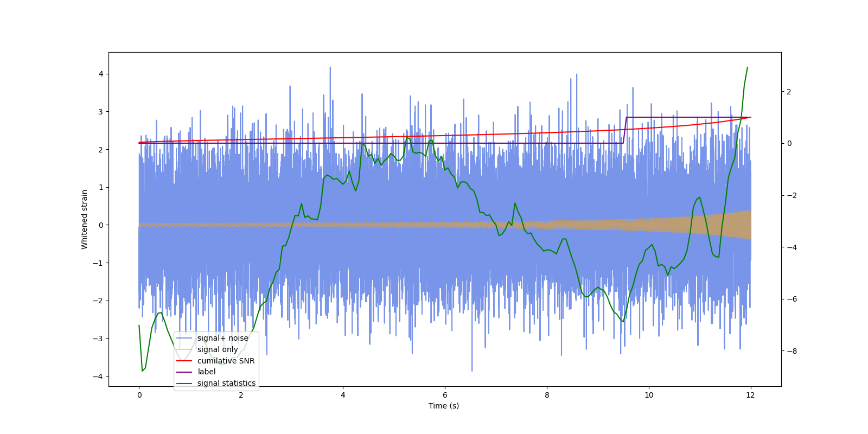Viewport: 868px width, 434px height.
Task: Click the 'signal statistics' legend entry text
Action: (x=226, y=383)
